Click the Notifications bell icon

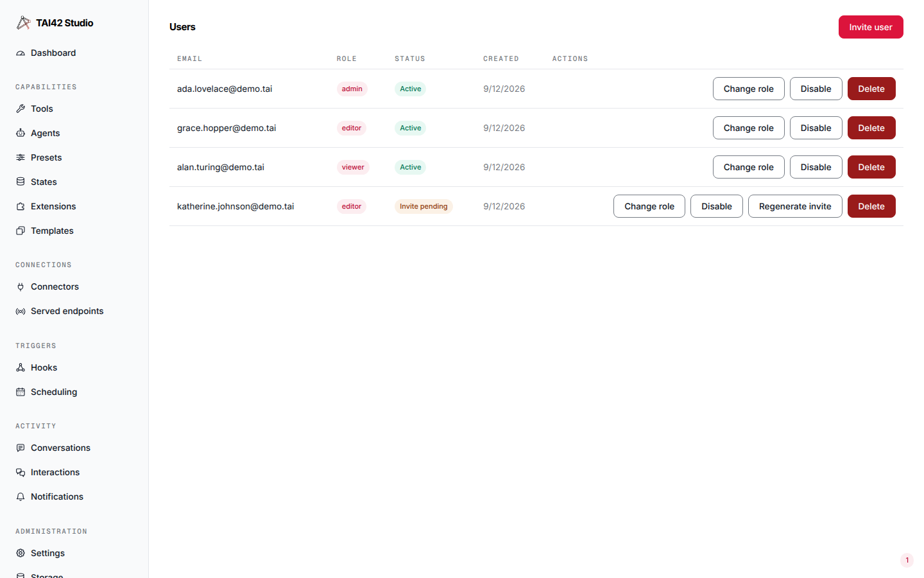pyautogui.click(x=21, y=497)
